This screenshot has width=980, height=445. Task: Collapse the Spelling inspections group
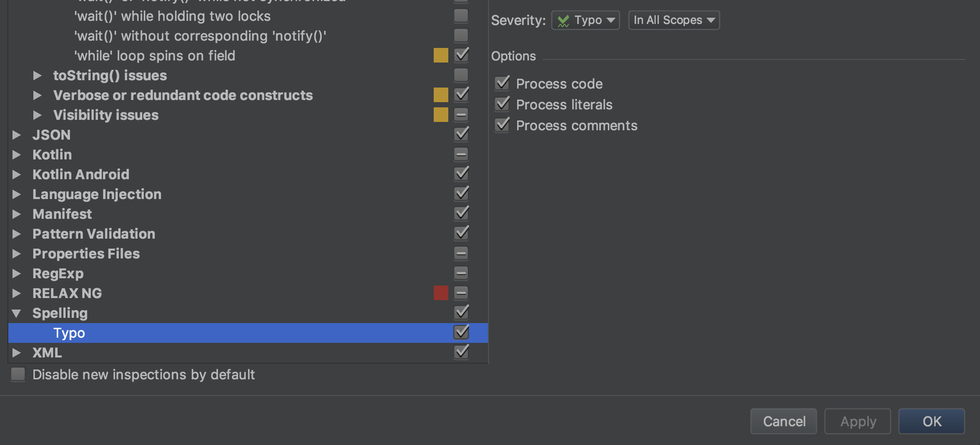(x=16, y=313)
